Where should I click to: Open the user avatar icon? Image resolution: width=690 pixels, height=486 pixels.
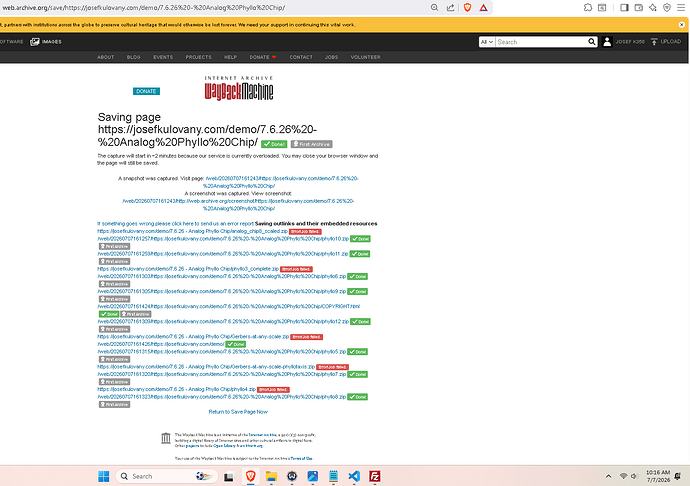click(607, 42)
